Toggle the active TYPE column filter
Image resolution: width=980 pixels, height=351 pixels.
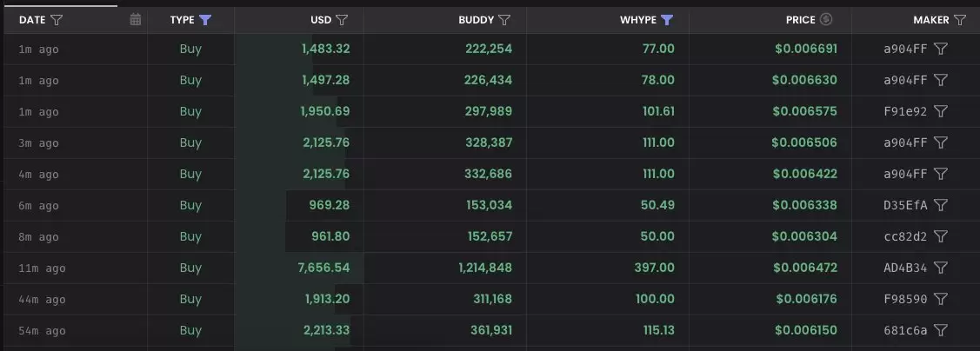(x=205, y=20)
